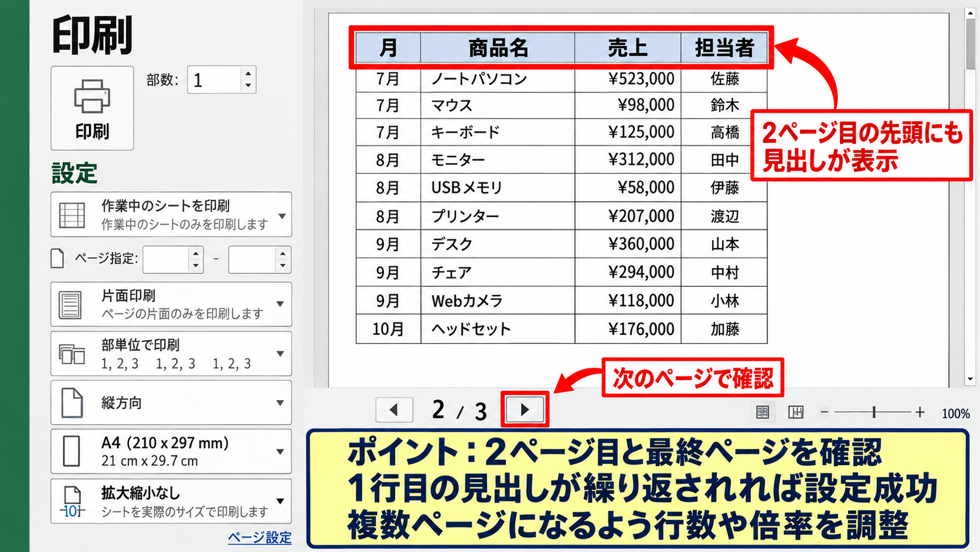Viewport: 980px width, 552px height.
Task: Click the current page number 2
Action: [438, 409]
